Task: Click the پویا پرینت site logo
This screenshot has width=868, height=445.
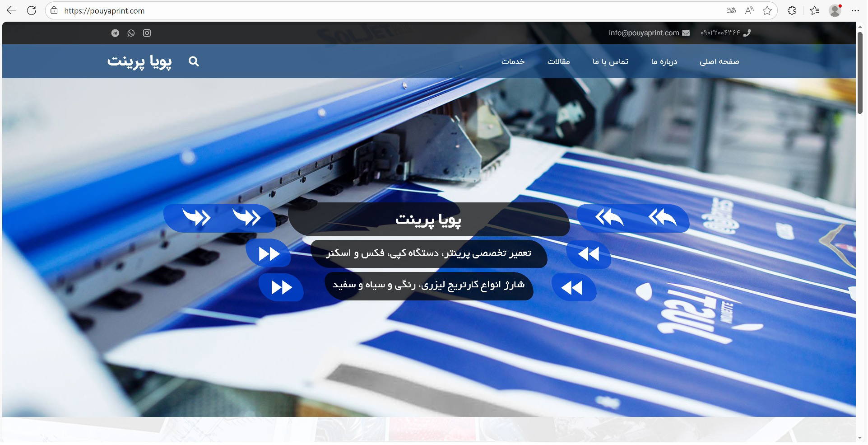Action: (139, 61)
